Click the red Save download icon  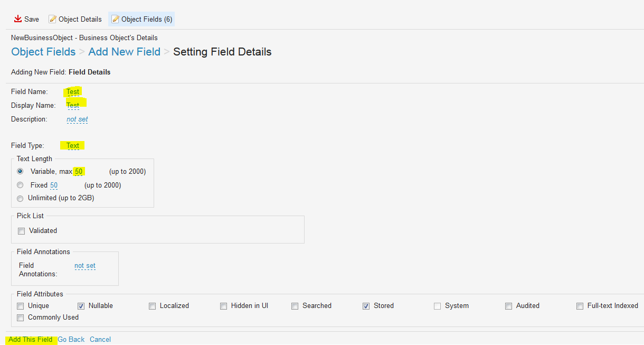pos(18,19)
